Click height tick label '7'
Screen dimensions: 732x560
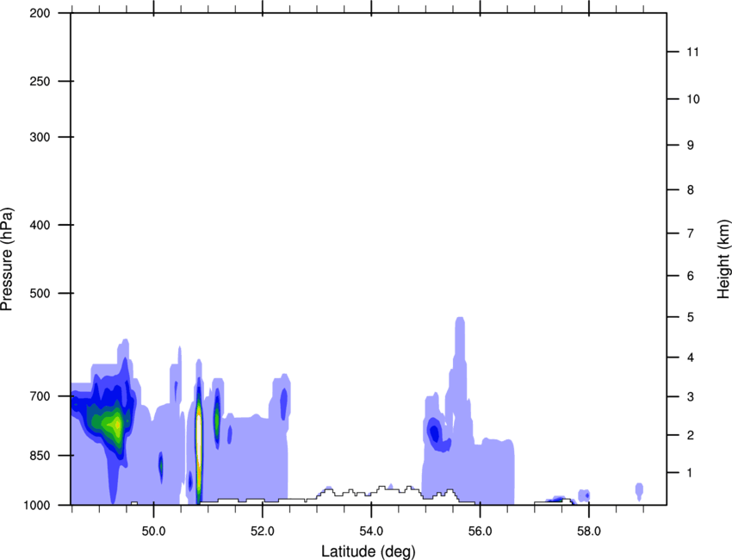pos(691,233)
